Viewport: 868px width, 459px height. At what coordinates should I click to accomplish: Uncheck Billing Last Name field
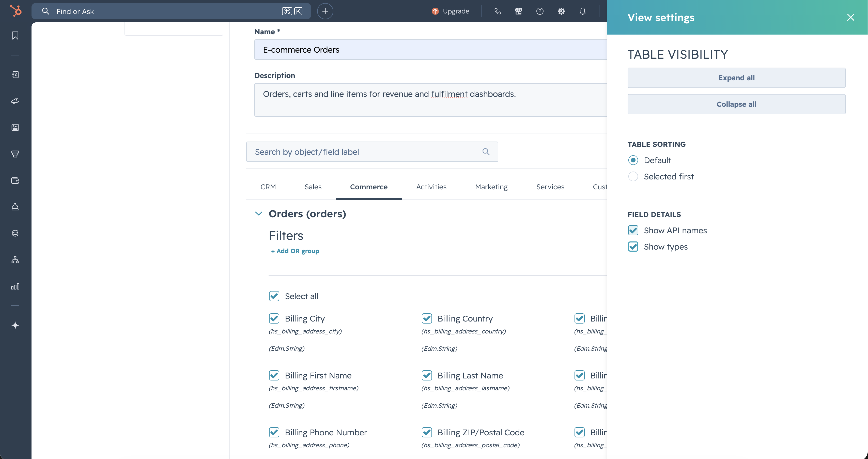click(427, 375)
